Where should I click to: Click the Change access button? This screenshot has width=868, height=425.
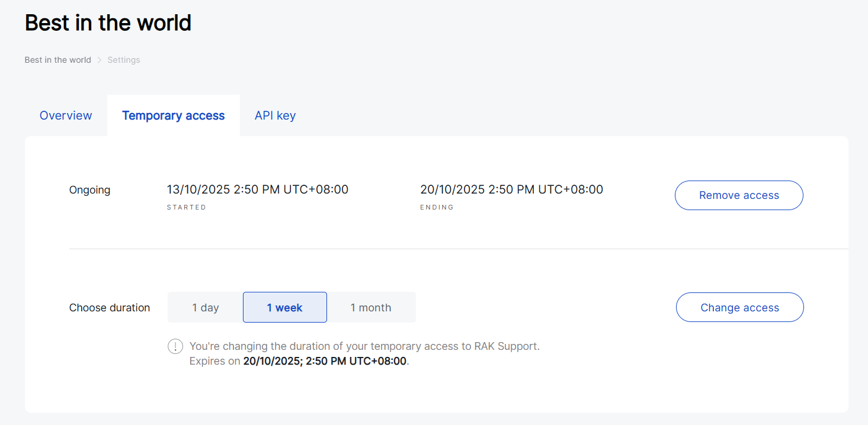(x=739, y=308)
